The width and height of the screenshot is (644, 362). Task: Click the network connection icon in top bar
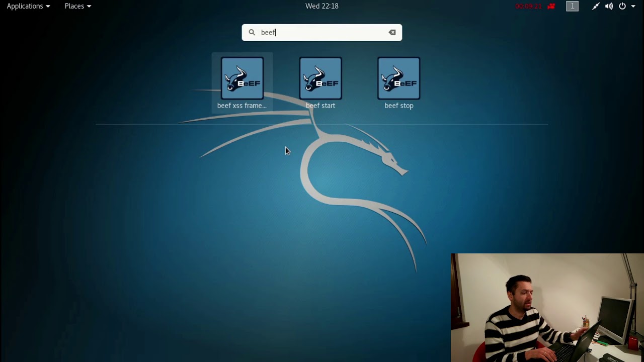[x=596, y=6]
